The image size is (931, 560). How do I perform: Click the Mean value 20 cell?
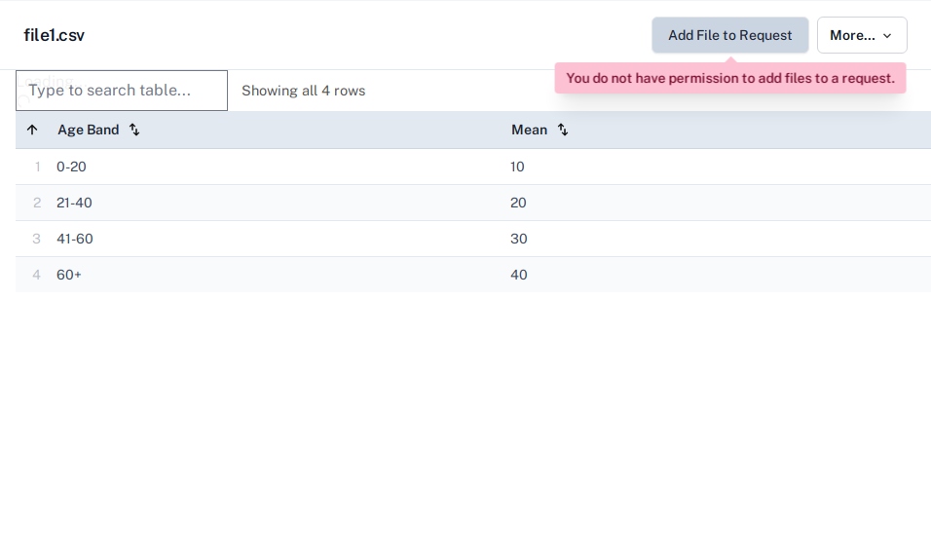tap(518, 203)
